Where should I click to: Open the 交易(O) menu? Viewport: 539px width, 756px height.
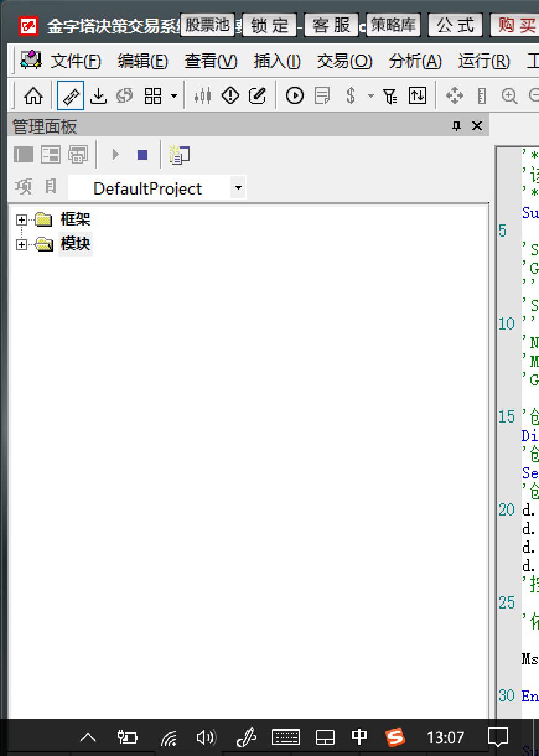pyautogui.click(x=344, y=61)
